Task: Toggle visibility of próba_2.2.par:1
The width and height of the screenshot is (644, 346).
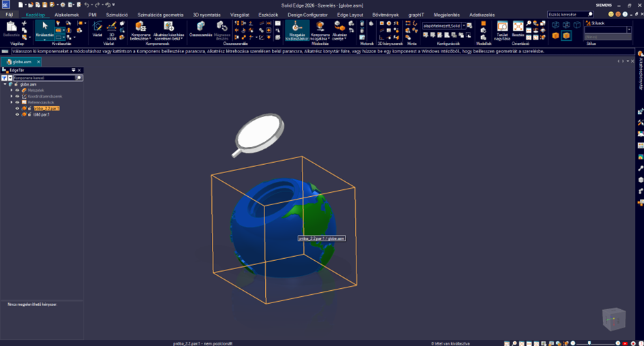Action: coord(18,108)
